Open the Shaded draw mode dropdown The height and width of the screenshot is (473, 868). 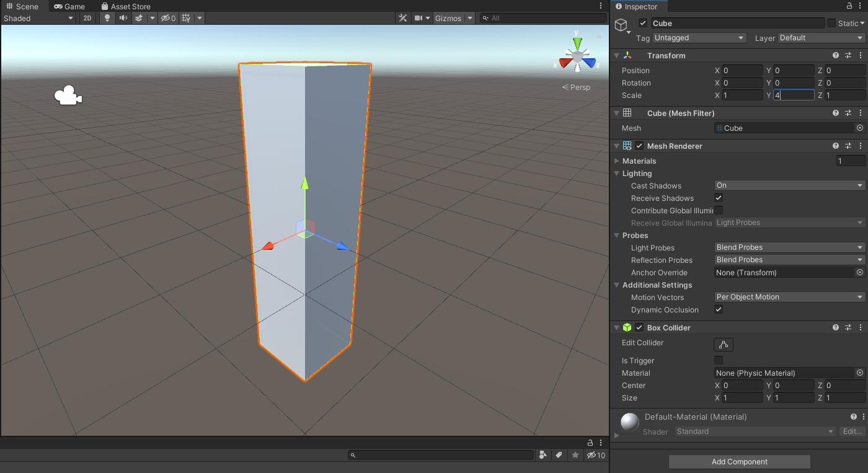38,18
